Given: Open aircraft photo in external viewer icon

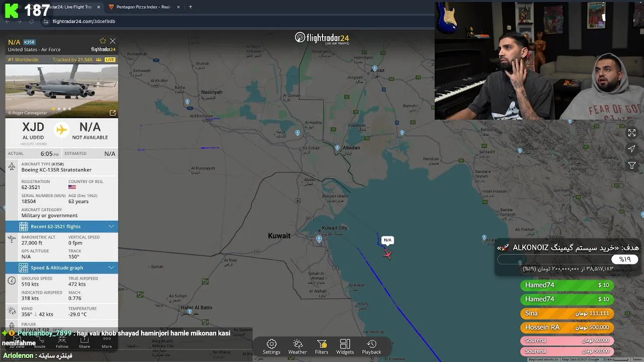Looking at the screenshot, I should pyautogui.click(x=113, y=113).
